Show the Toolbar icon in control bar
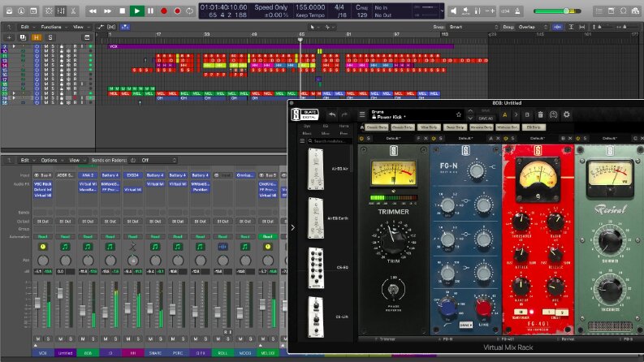The height and width of the screenshot is (362, 644). 33,11
